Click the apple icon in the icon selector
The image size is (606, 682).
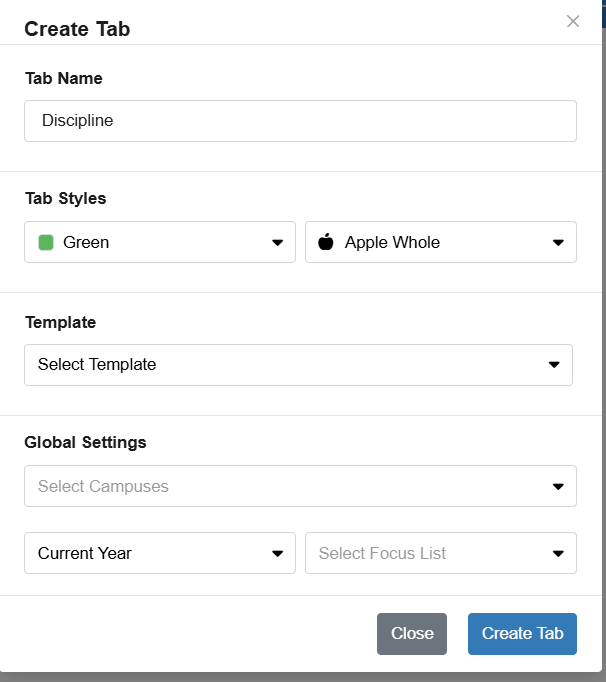(325, 242)
